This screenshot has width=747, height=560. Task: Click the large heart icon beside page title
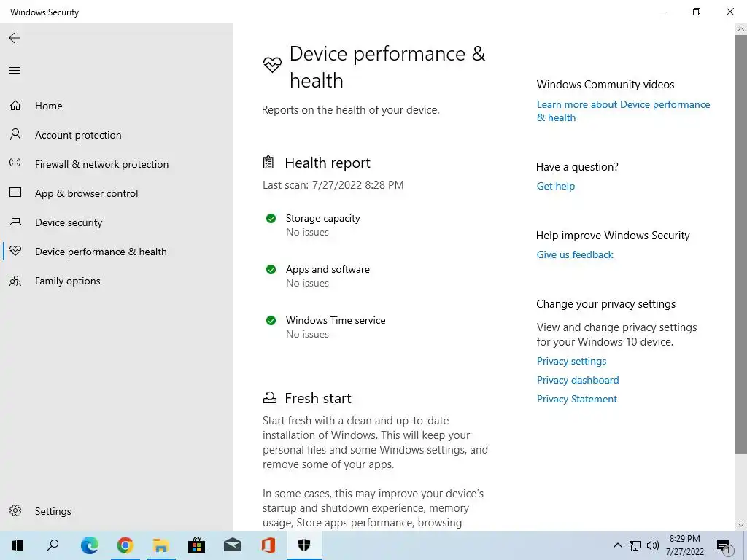[x=272, y=65]
